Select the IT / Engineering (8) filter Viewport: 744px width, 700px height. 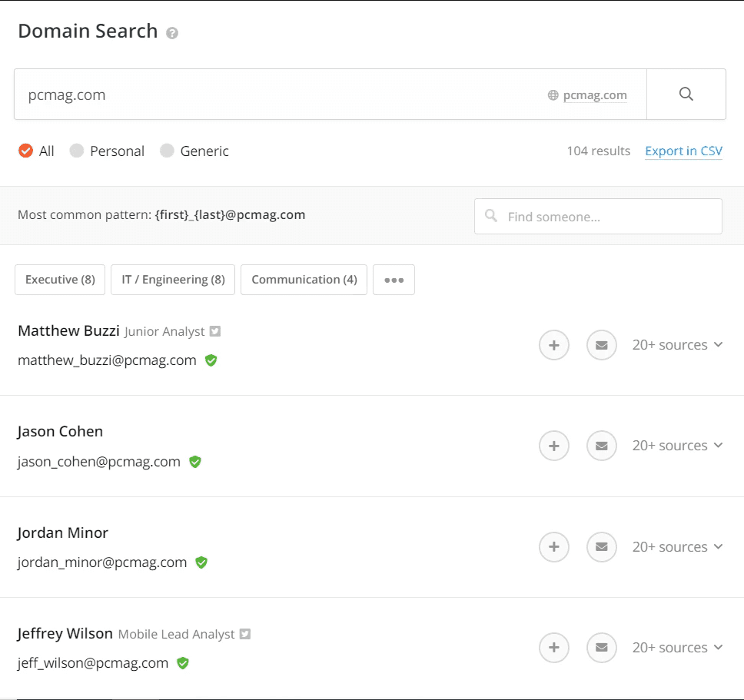(x=172, y=280)
